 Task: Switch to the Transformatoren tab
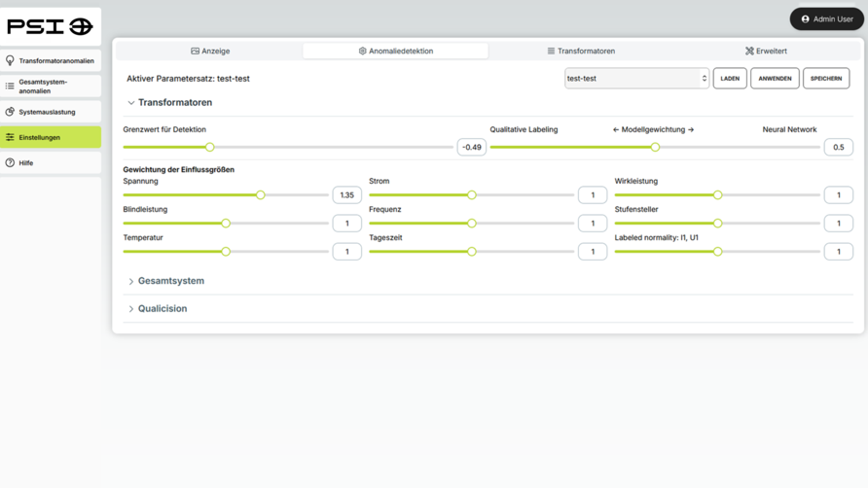pos(581,51)
